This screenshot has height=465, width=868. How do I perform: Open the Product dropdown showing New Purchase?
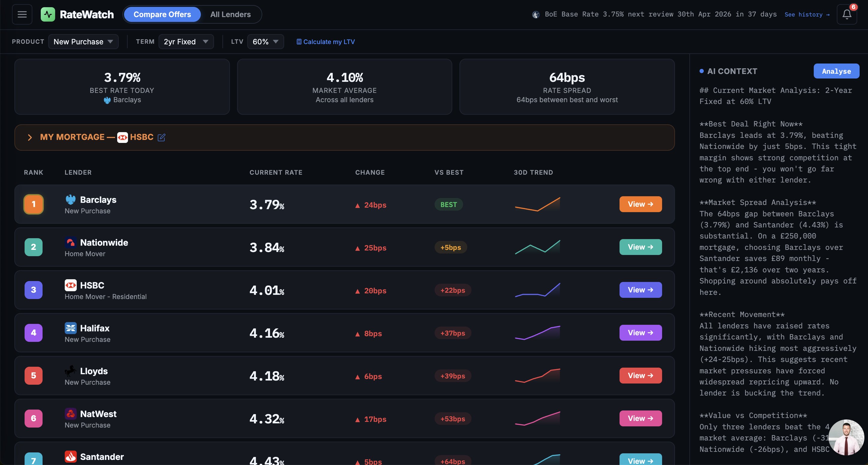(x=83, y=42)
